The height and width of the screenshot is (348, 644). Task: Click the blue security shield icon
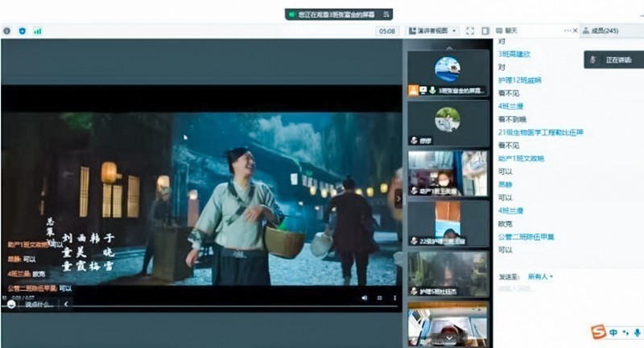(x=23, y=31)
